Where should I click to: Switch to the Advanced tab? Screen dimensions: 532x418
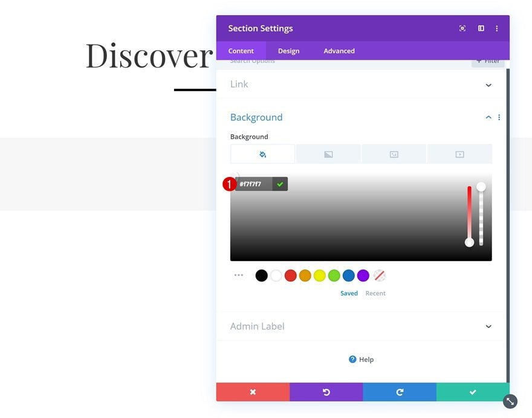click(x=339, y=51)
